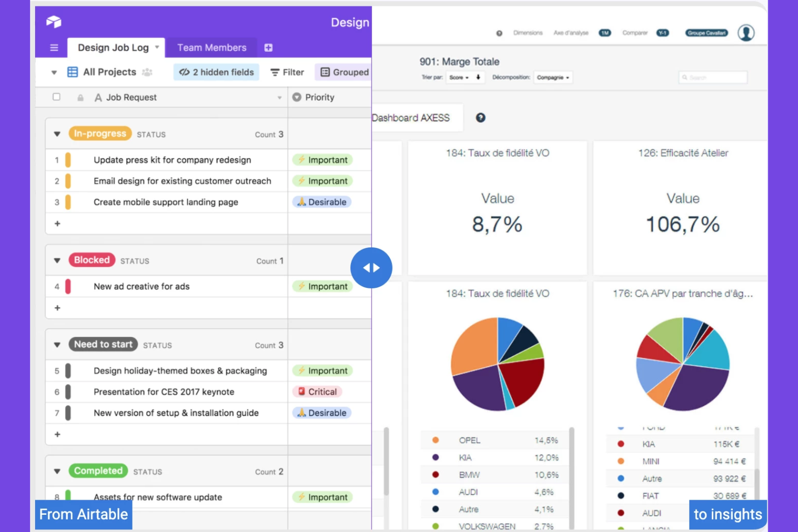Open record Email design for existing customer outreach
This screenshot has width=798, height=532.
[182, 181]
